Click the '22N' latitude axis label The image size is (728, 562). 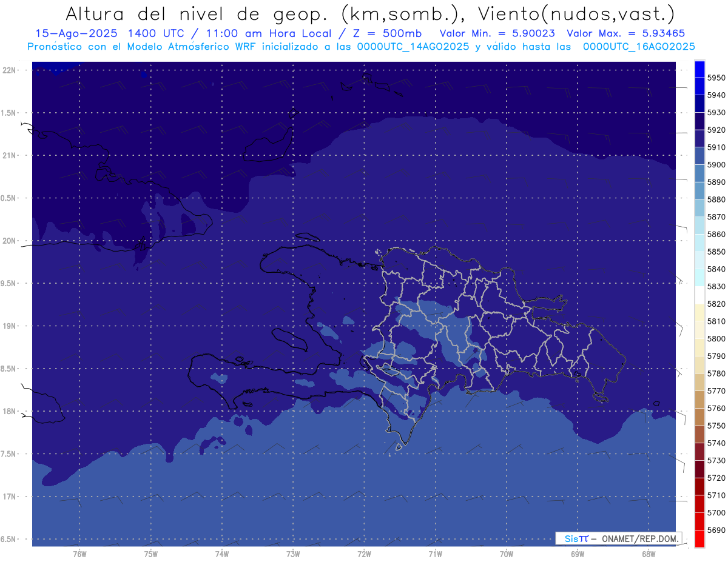[x=8, y=70]
